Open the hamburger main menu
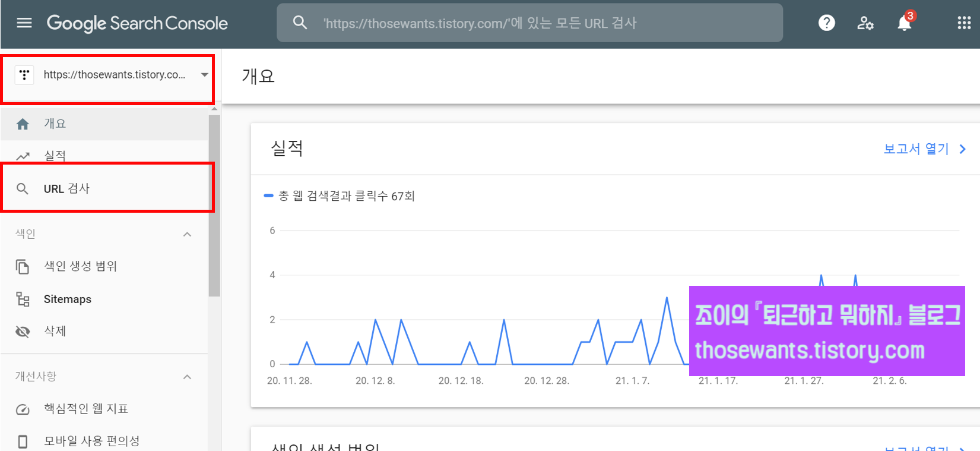The image size is (980, 451). coord(24,23)
